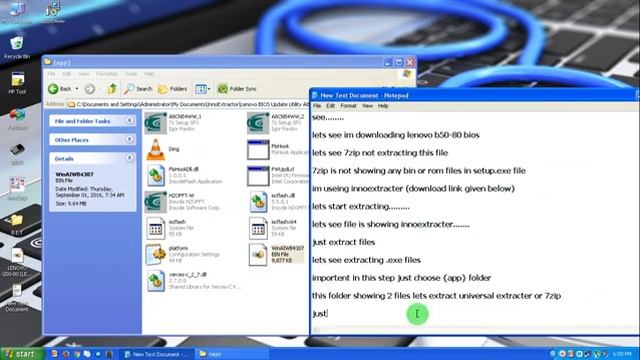The width and height of the screenshot is (640, 360).
Task: Open the Notepad Format menu
Action: coord(348,106)
